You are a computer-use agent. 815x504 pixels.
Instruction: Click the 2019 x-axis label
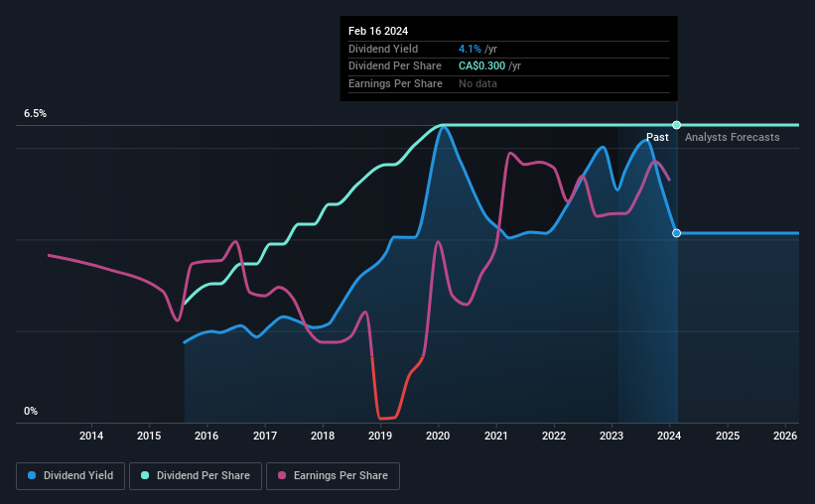point(380,436)
